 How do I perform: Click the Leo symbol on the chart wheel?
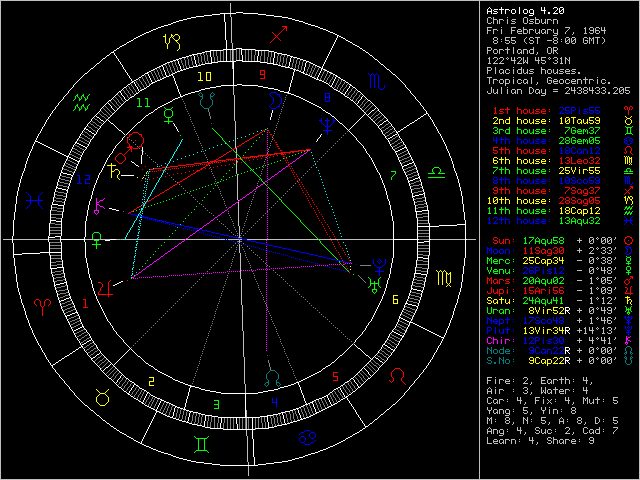[x=398, y=377]
